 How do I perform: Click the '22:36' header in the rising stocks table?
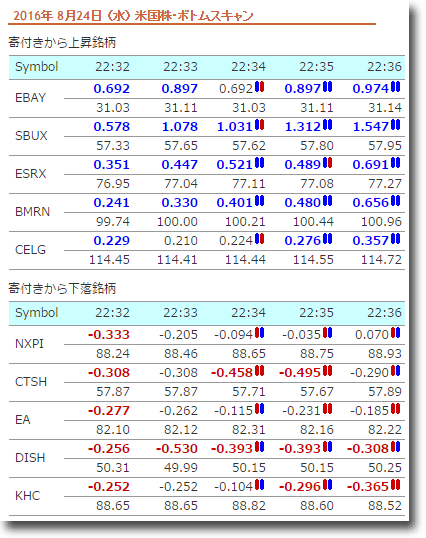384,67
